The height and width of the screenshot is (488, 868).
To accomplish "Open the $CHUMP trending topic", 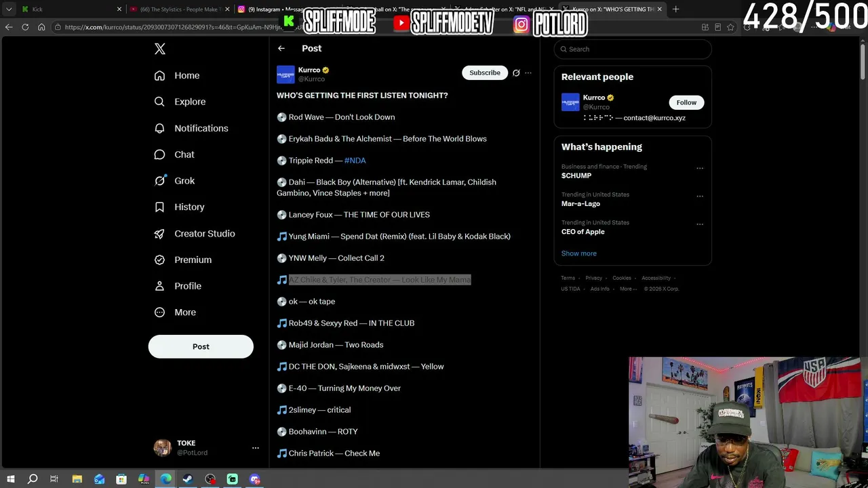I will tap(576, 176).
